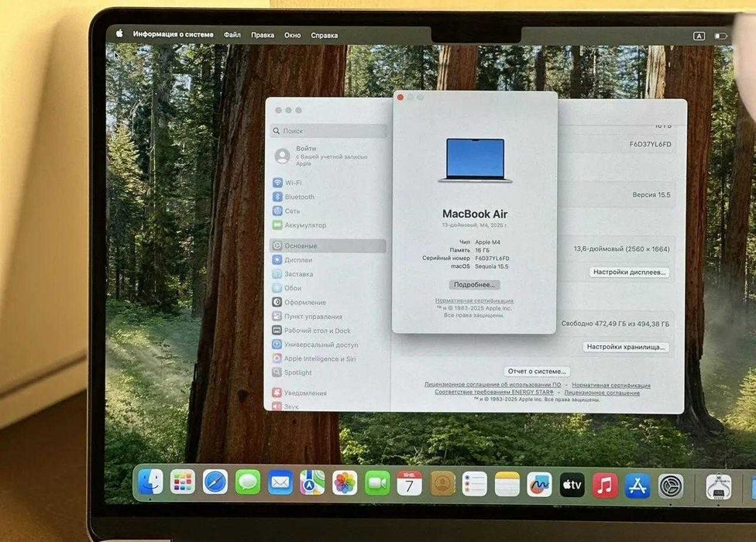Click Настройки дисплеев... button
Image resolution: width=756 pixels, height=542 pixels.
coord(629,273)
